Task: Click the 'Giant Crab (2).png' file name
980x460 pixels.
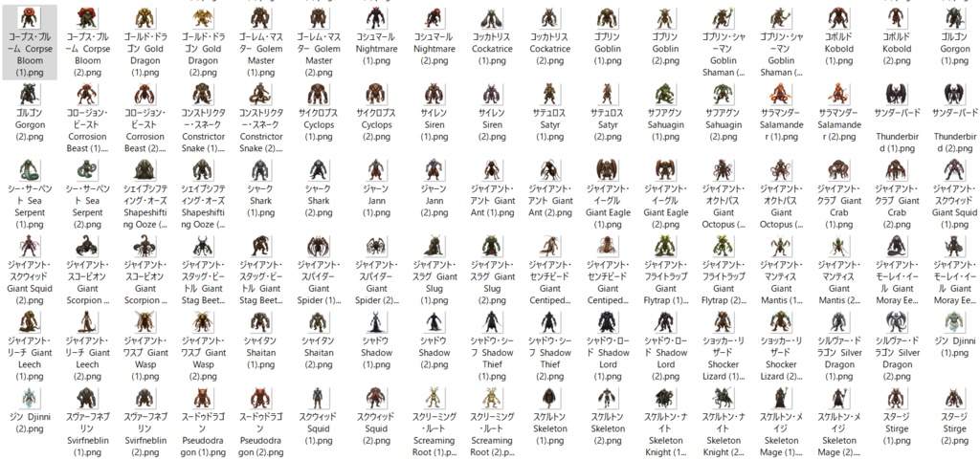Action: 897,207
